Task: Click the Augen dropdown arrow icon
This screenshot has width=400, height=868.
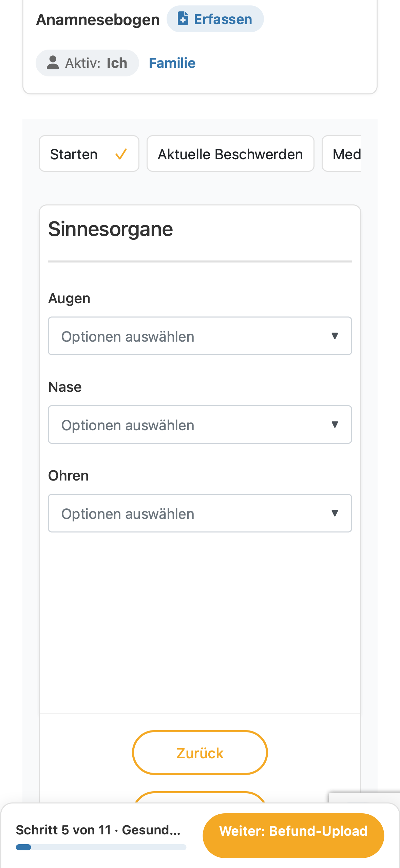Action: 335,336
